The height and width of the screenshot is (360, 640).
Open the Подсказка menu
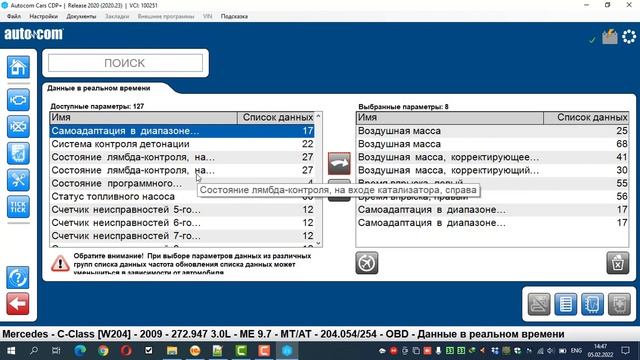pos(234,16)
